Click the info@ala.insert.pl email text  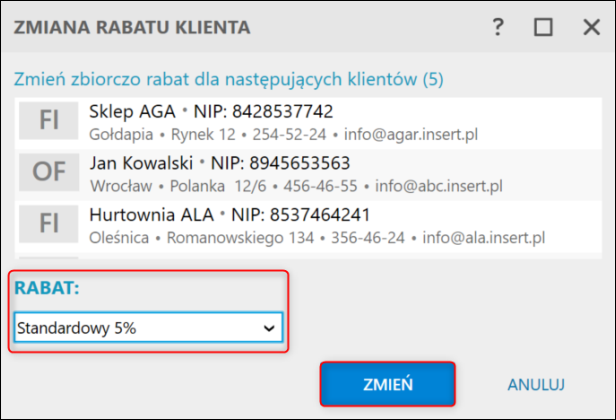click(x=484, y=238)
